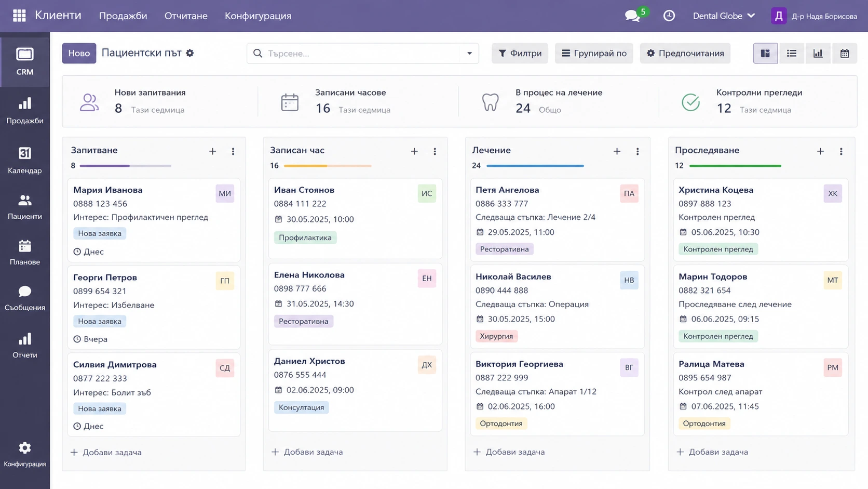Screen dimensions: 868x489
Task: Add a card in Запитване column
Action: [212, 151]
